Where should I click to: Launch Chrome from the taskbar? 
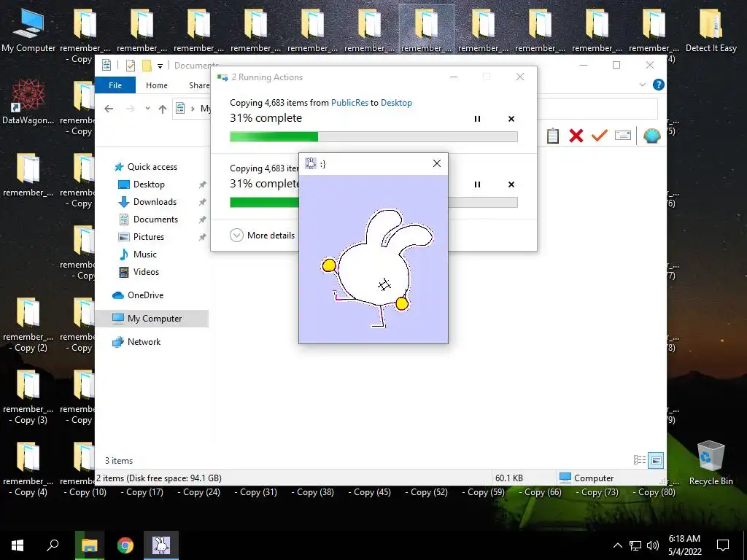(125, 545)
